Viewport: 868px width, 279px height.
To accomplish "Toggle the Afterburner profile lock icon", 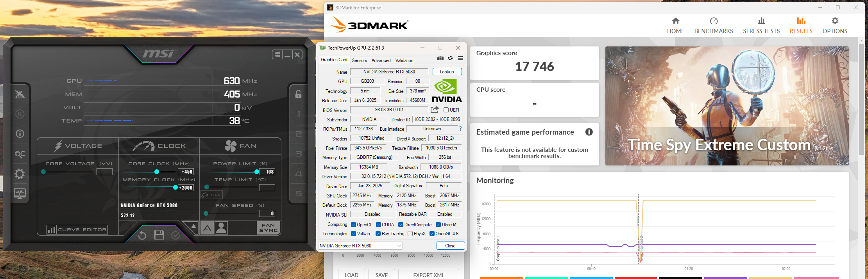I will point(298,94).
